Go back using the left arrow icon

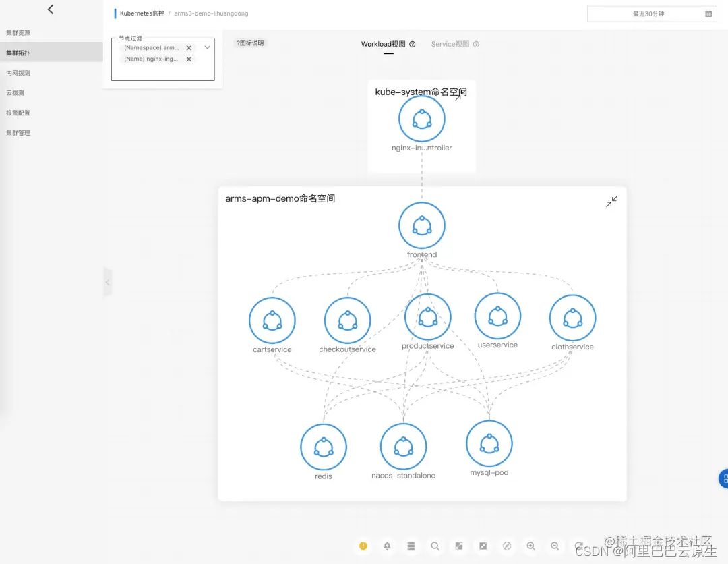point(51,9)
